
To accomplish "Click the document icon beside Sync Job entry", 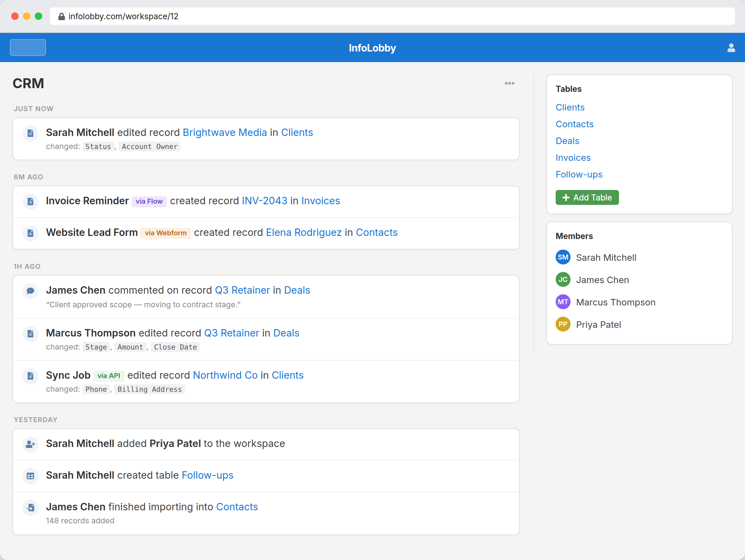I will click(x=30, y=376).
